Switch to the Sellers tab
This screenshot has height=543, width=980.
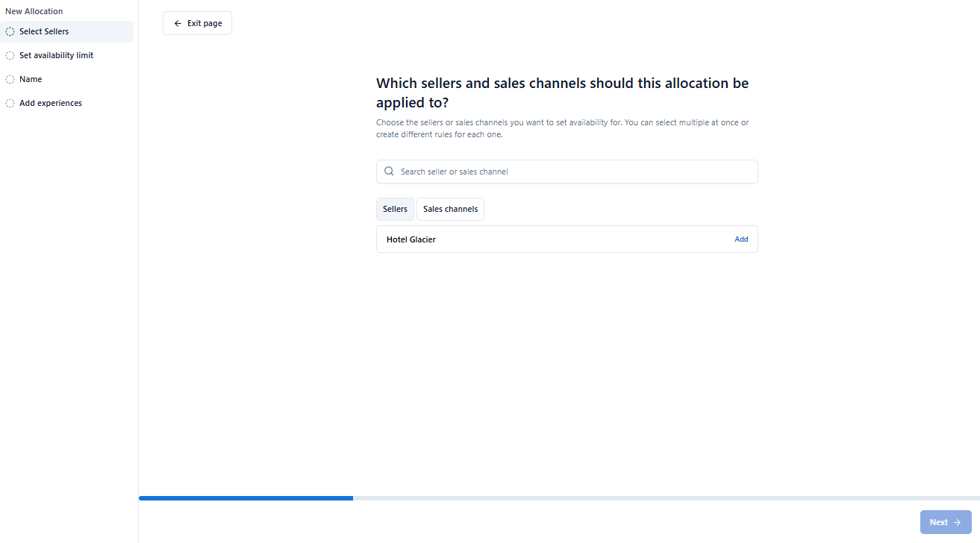(395, 210)
